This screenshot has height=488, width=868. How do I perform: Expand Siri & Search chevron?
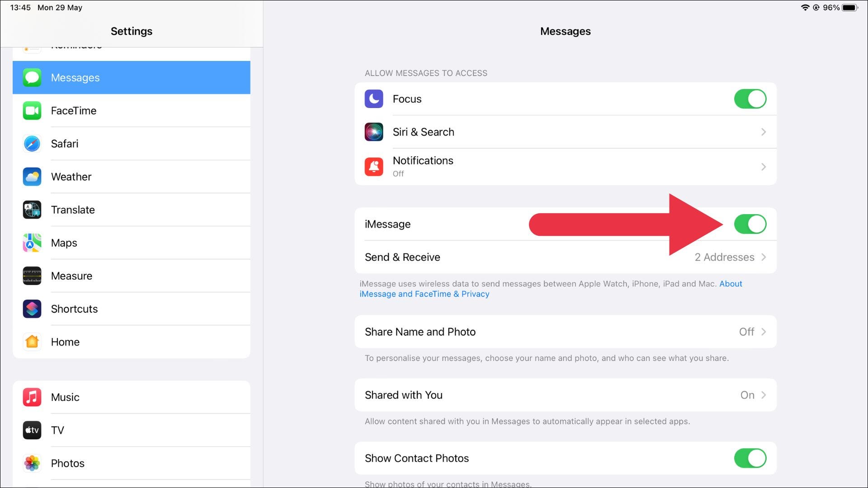coord(763,132)
